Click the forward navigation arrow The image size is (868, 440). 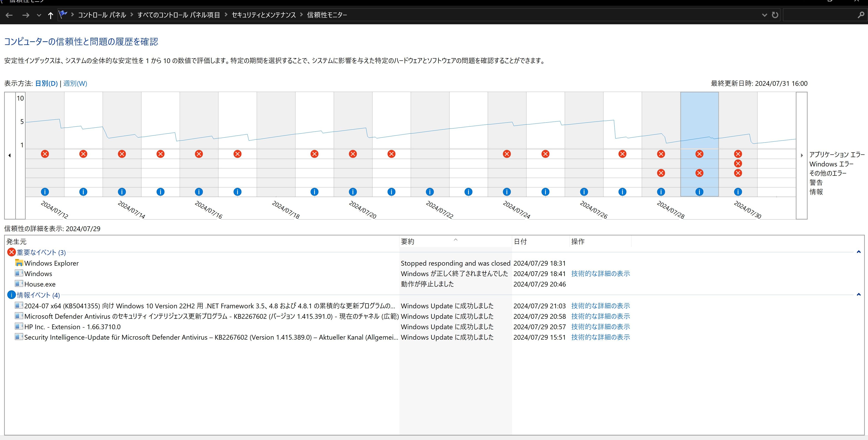(x=26, y=15)
